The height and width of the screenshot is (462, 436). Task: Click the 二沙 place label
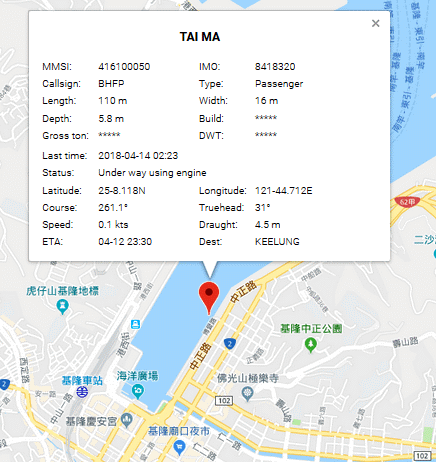(x=425, y=239)
